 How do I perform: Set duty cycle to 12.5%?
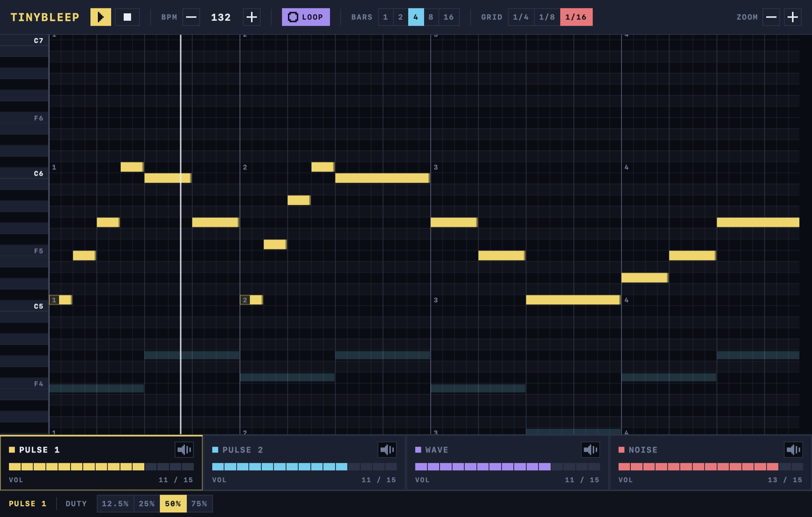tap(115, 504)
